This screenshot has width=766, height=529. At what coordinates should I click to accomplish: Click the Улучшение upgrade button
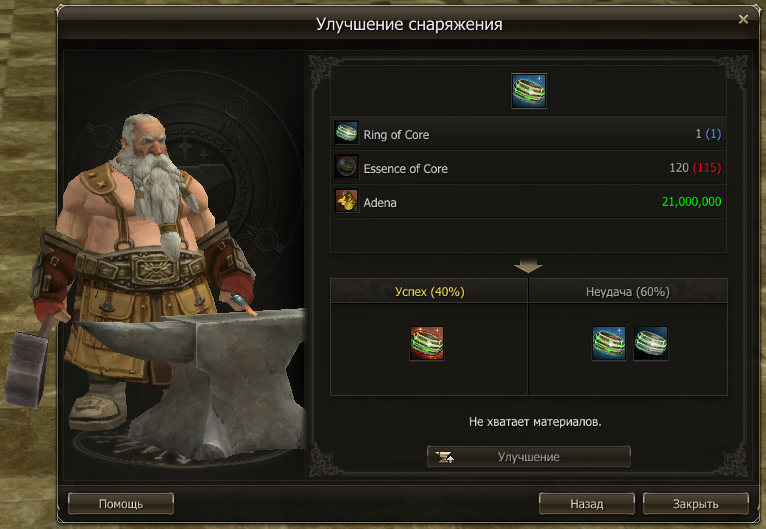pyautogui.click(x=529, y=457)
